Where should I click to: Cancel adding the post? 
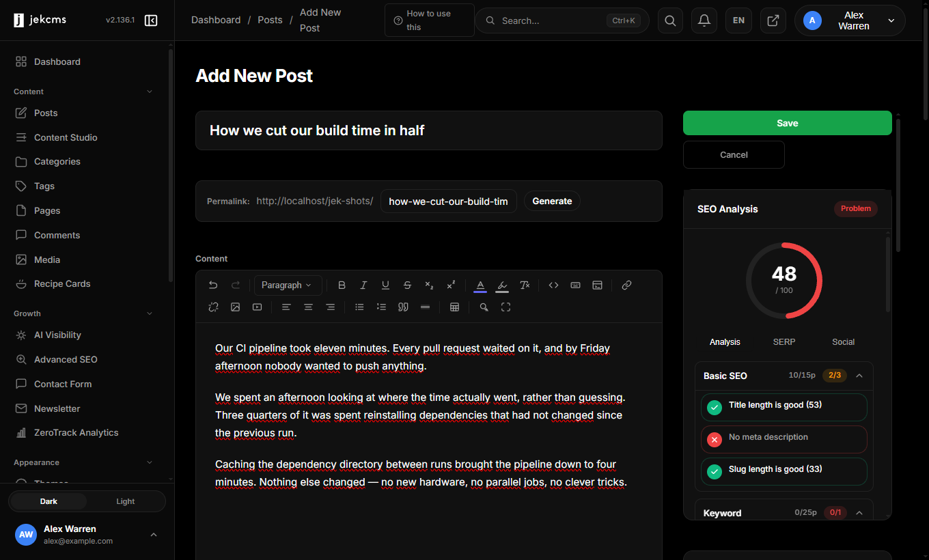(x=734, y=154)
